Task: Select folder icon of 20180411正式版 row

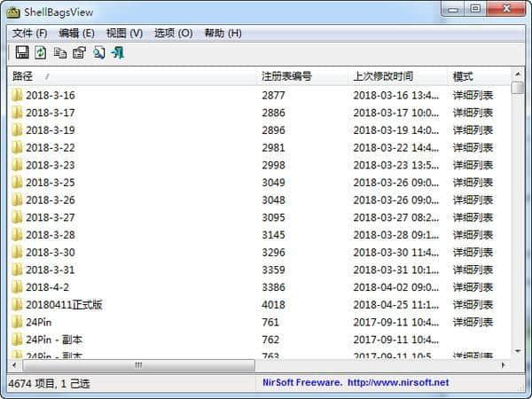Action: (17, 305)
